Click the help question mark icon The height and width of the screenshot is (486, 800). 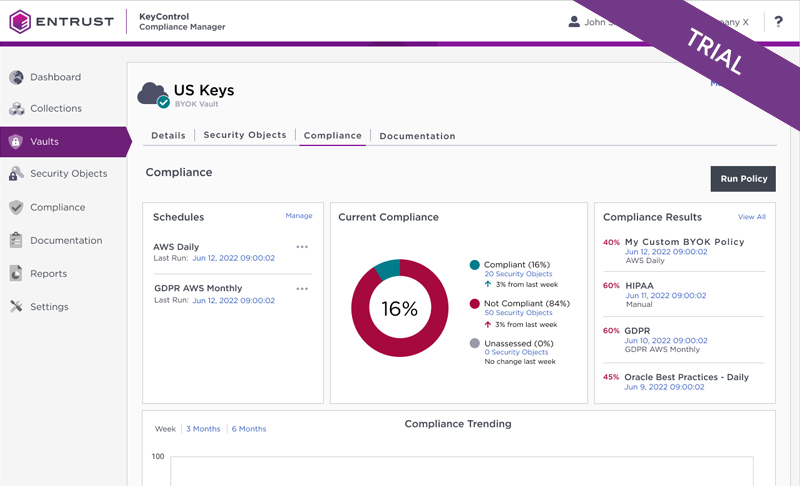click(x=778, y=21)
